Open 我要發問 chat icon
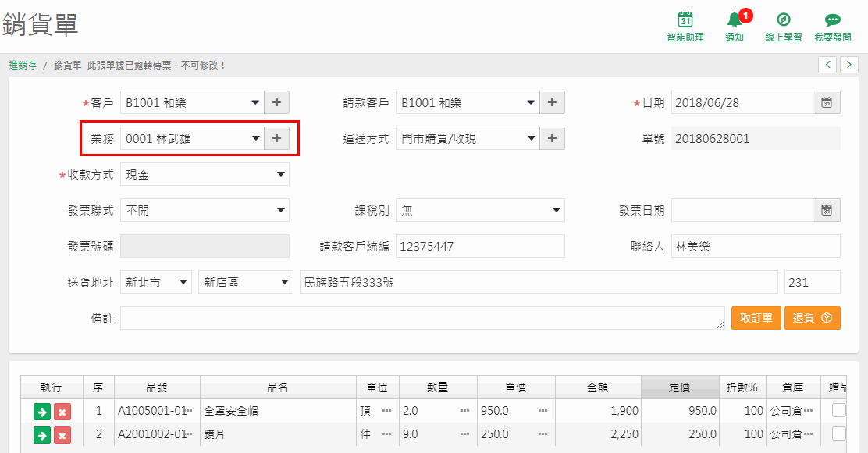The height and width of the screenshot is (453, 868). click(833, 20)
